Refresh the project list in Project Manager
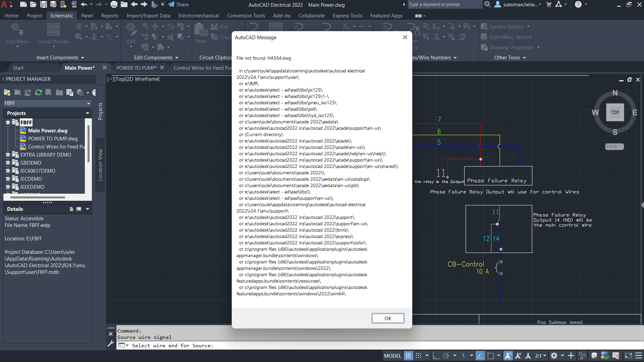644x362 pixels. [x=38, y=93]
